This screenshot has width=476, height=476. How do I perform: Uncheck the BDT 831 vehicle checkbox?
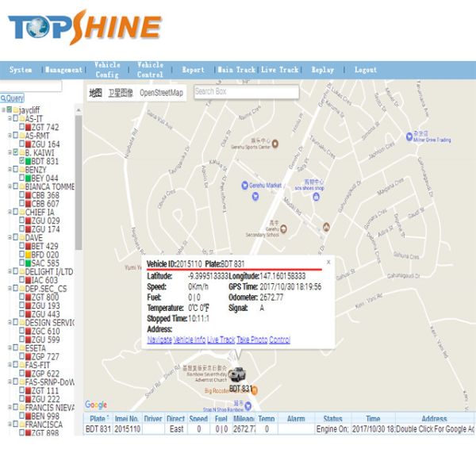[22, 160]
